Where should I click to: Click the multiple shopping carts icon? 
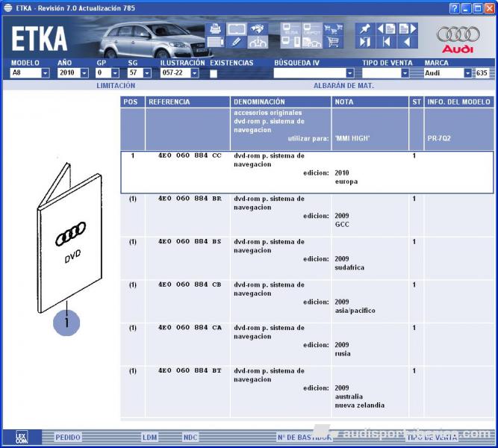click(333, 29)
